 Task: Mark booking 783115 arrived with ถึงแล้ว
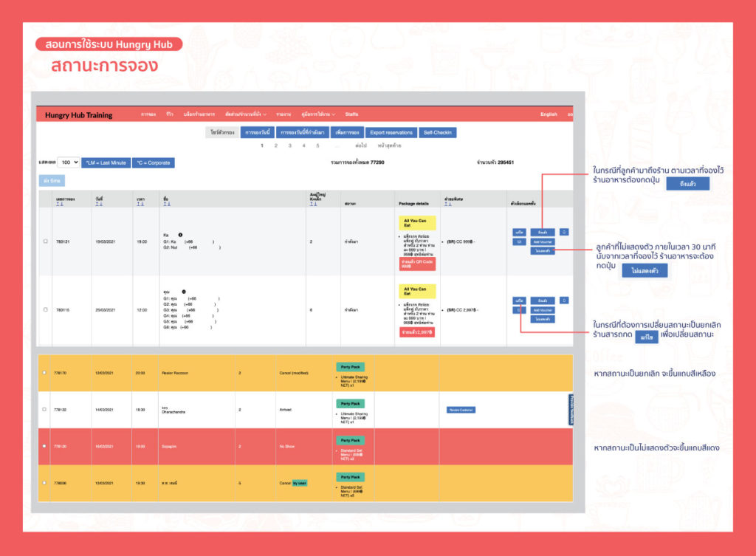(543, 301)
